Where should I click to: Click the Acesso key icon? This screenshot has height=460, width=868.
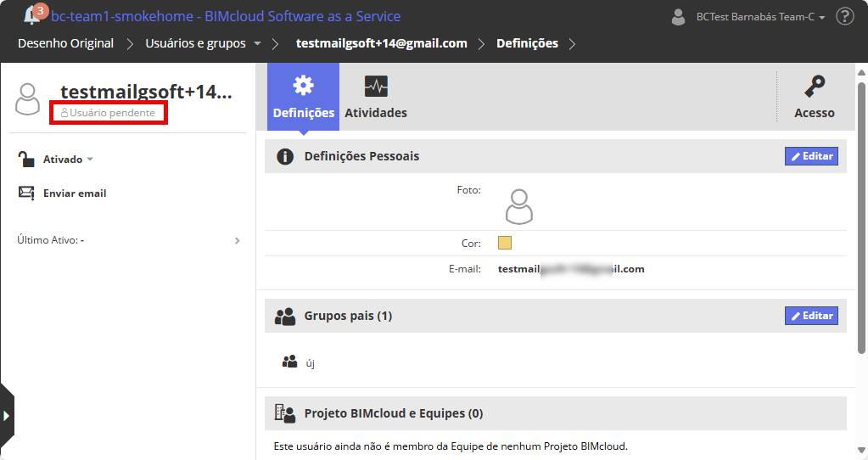(815, 87)
